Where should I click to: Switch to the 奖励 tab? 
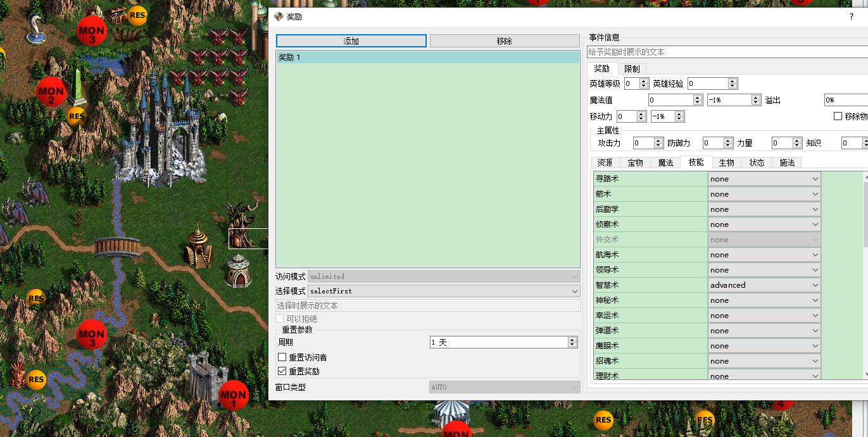point(601,68)
